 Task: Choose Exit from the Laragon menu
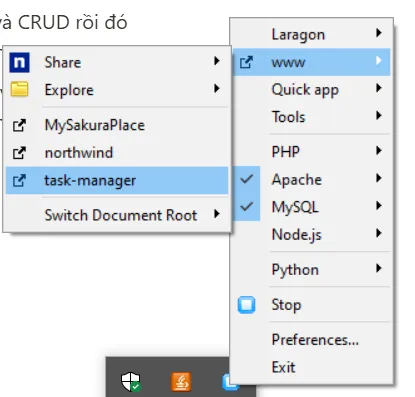(311, 367)
